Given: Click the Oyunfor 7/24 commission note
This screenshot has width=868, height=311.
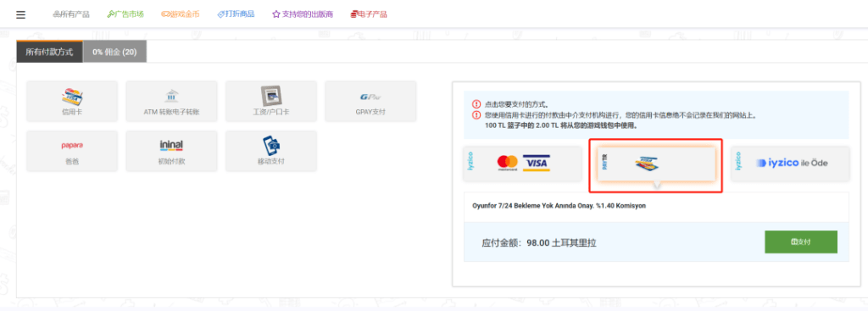Looking at the screenshot, I should 559,206.
